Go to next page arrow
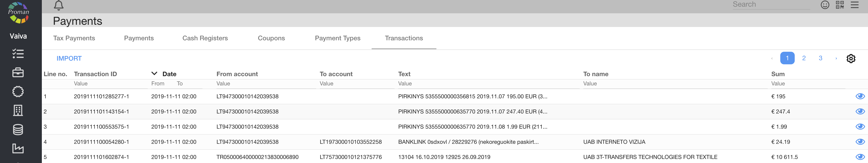The width and height of the screenshot is (868, 163). click(x=836, y=58)
